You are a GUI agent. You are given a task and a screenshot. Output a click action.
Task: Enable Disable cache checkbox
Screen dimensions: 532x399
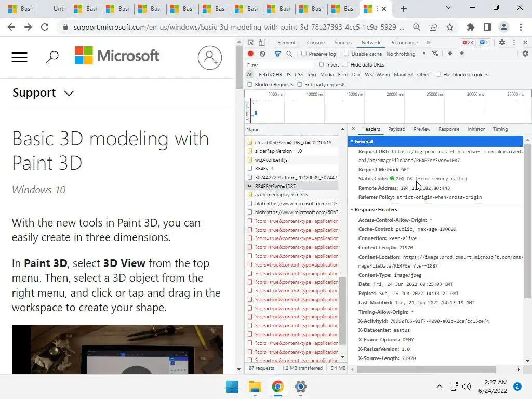347,54
